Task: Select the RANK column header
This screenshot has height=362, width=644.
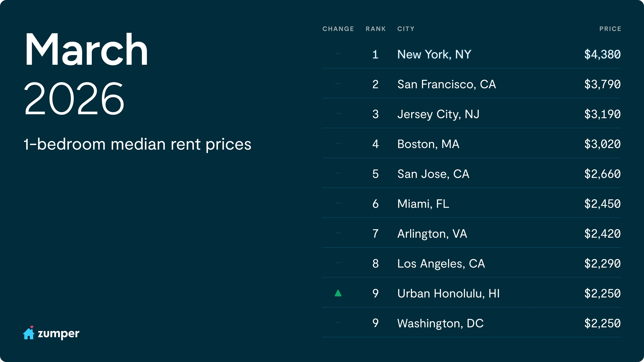Action: coord(376,29)
